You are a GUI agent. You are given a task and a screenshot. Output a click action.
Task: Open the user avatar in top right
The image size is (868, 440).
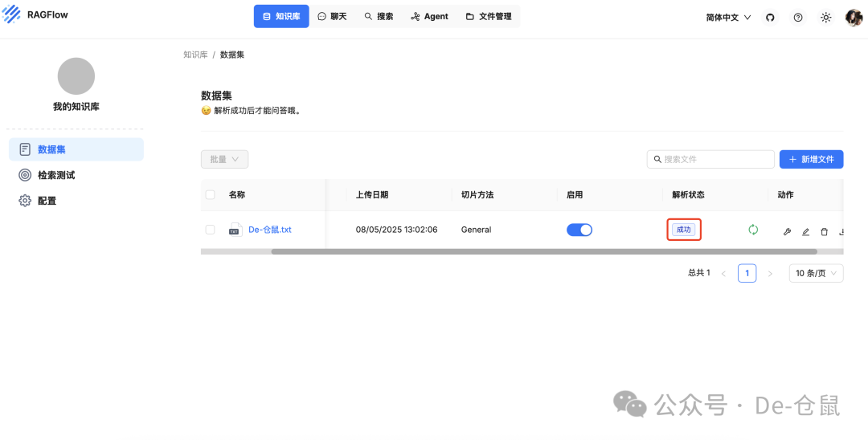point(854,17)
